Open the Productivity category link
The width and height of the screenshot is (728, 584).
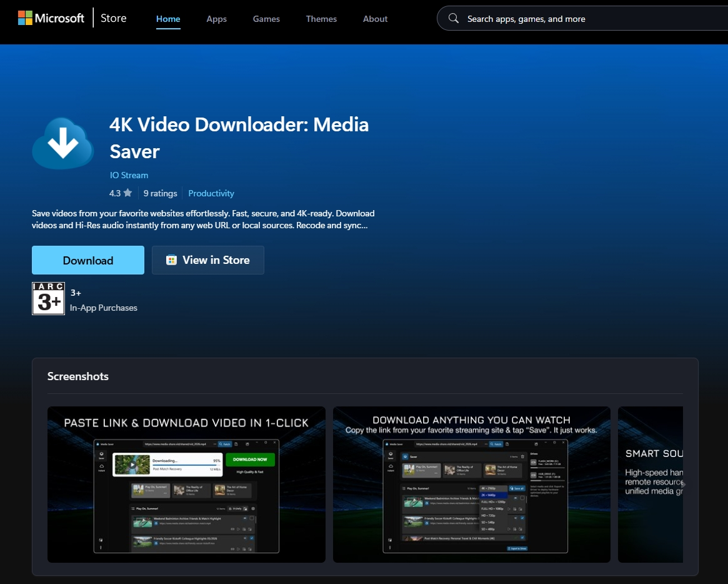(x=211, y=193)
